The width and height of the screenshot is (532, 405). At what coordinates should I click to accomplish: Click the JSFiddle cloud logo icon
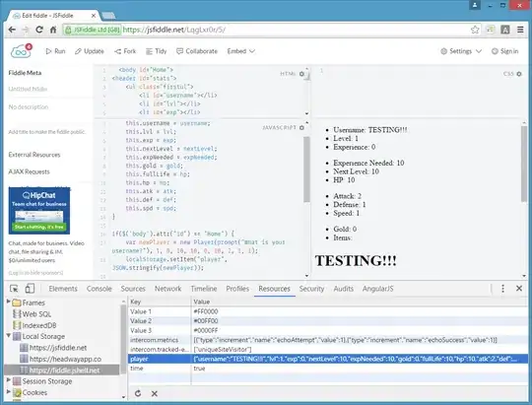click(21, 51)
